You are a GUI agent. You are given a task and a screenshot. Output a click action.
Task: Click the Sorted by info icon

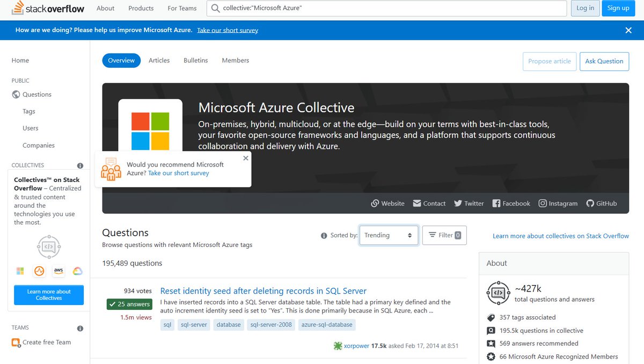[324, 236]
